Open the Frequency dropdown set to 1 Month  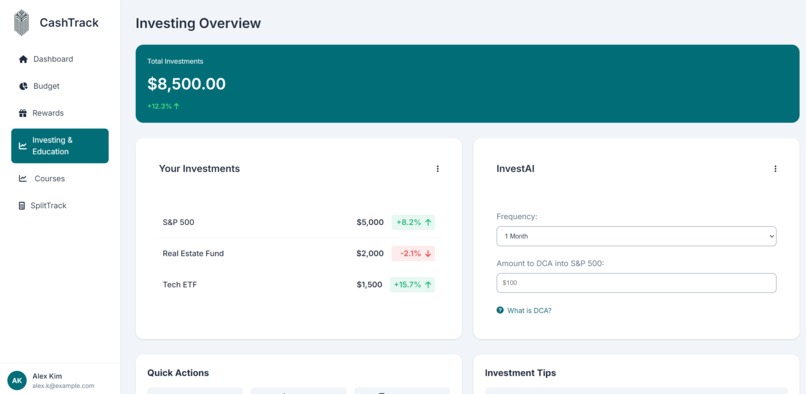point(636,236)
